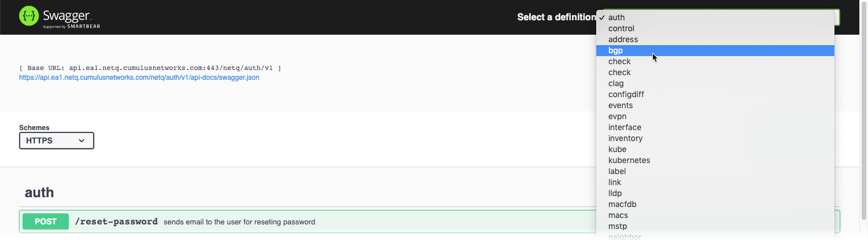This screenshot has height=240, width=868.
Task: Choose the inventory definition option
Action: point(625,139)
